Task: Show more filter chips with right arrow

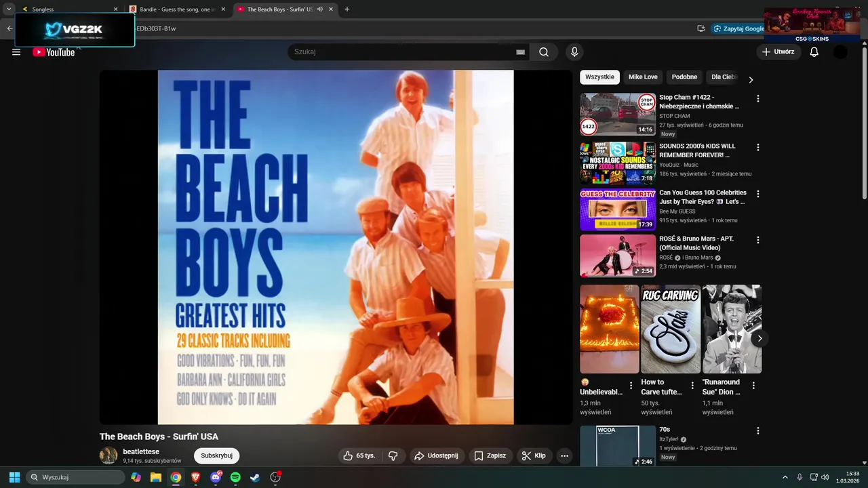Action: (751, 80)
